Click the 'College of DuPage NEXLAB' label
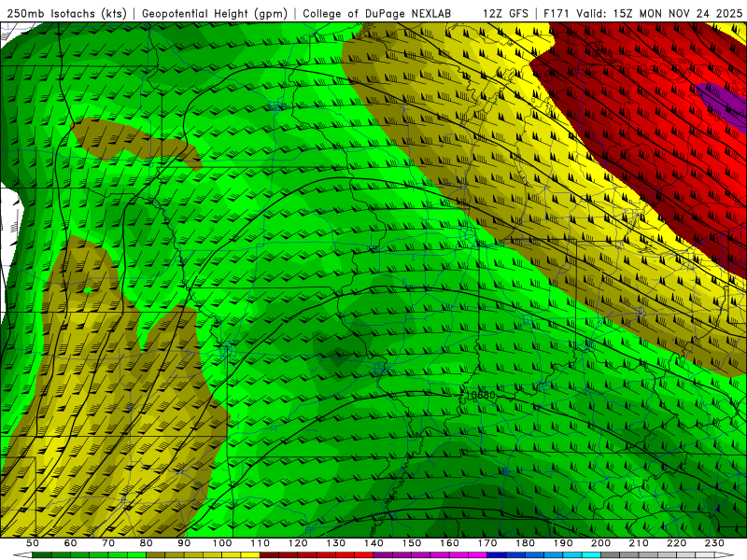Screen dimensions: 747x560 (377, 14)
